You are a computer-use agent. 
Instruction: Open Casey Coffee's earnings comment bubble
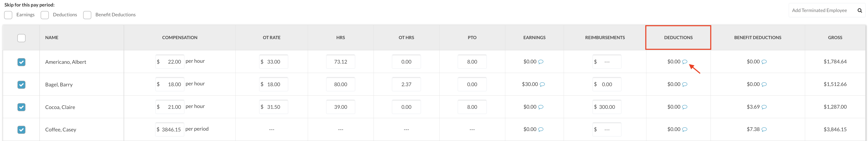tap(540, 130)
